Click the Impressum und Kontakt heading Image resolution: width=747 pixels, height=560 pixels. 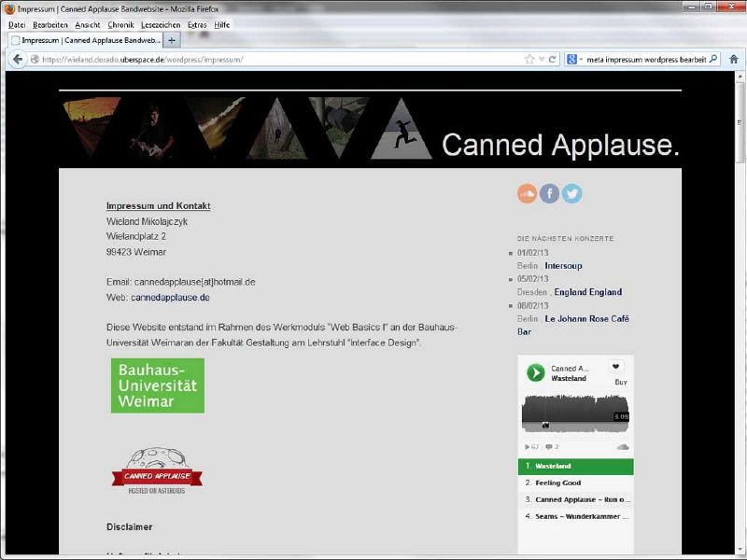click(x=158, y=205)
